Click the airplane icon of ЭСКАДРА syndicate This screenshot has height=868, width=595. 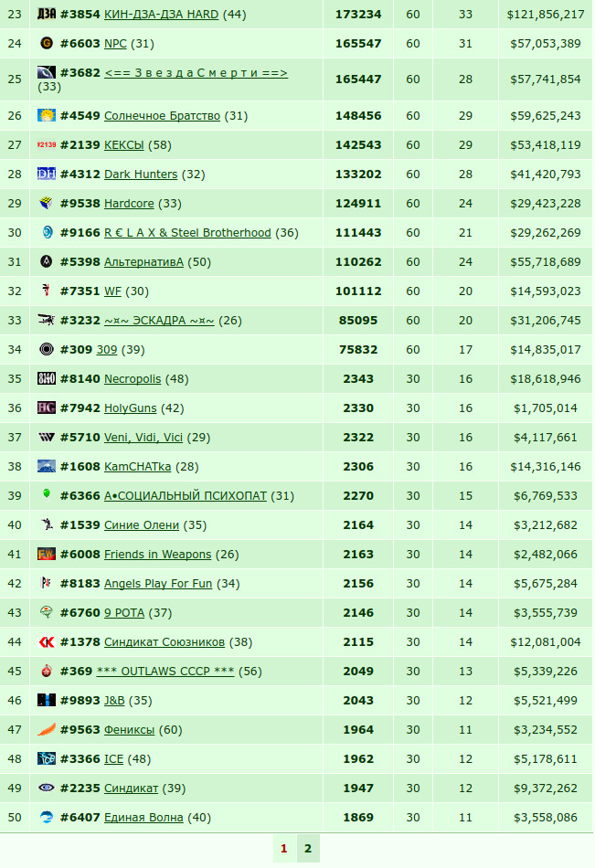tap(47, 320)
